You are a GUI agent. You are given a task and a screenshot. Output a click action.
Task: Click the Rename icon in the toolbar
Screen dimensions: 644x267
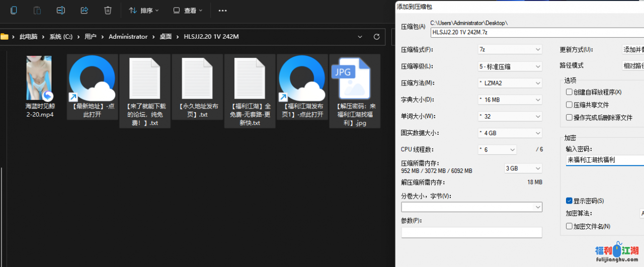pyautogui.click(x=61, y=10)
